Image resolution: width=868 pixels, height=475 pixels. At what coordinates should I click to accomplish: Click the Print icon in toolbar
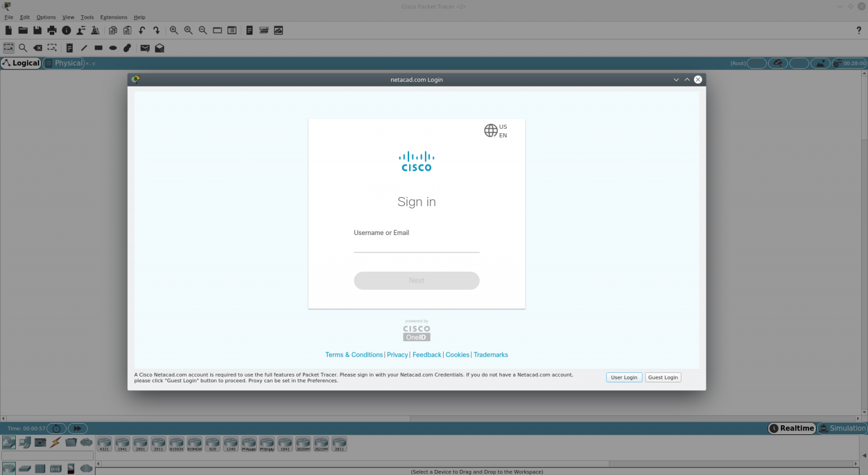coord(52,30)
